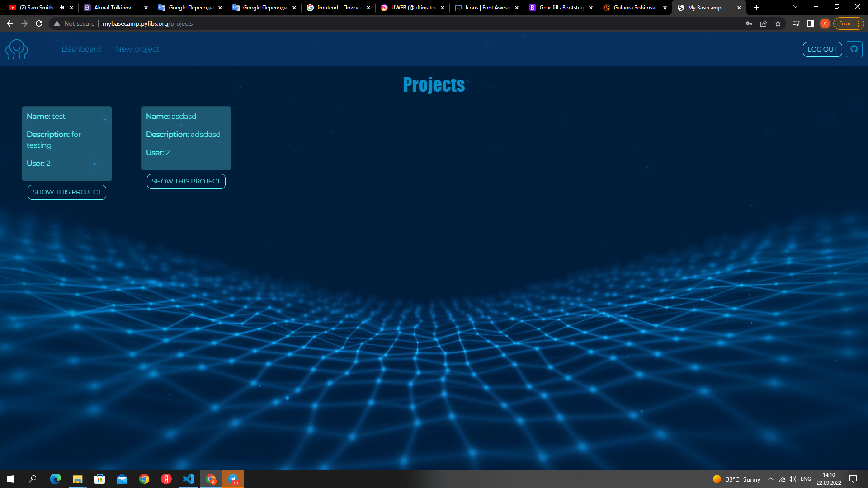Open the volume control in system tray
The image size is (868, 488).
[x=793, y=479]
